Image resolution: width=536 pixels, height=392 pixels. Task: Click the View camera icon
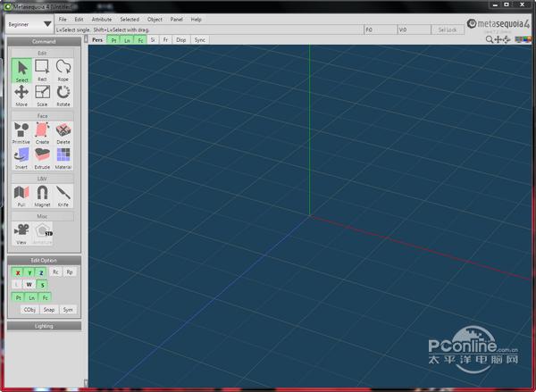tap(21, 234)
